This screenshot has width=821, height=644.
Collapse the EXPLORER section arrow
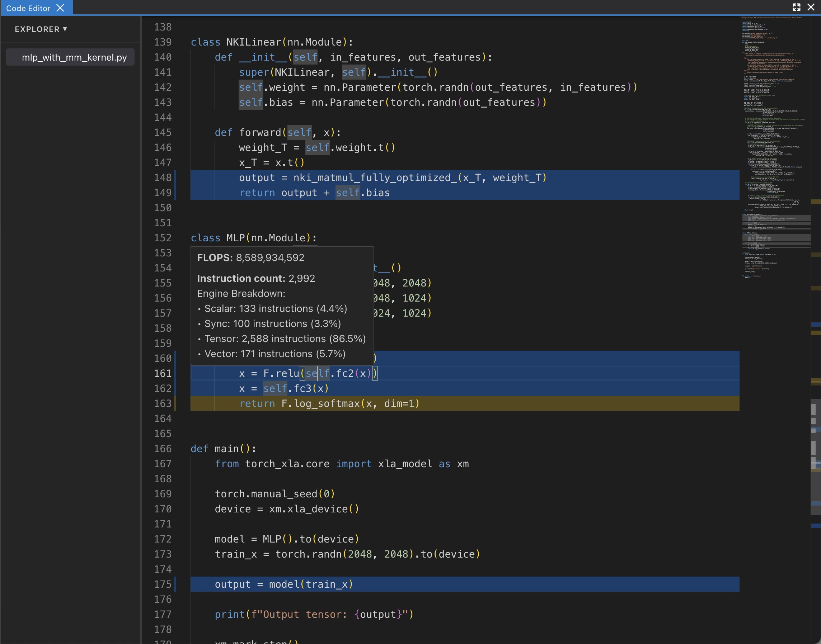click(x=65, y=29)
